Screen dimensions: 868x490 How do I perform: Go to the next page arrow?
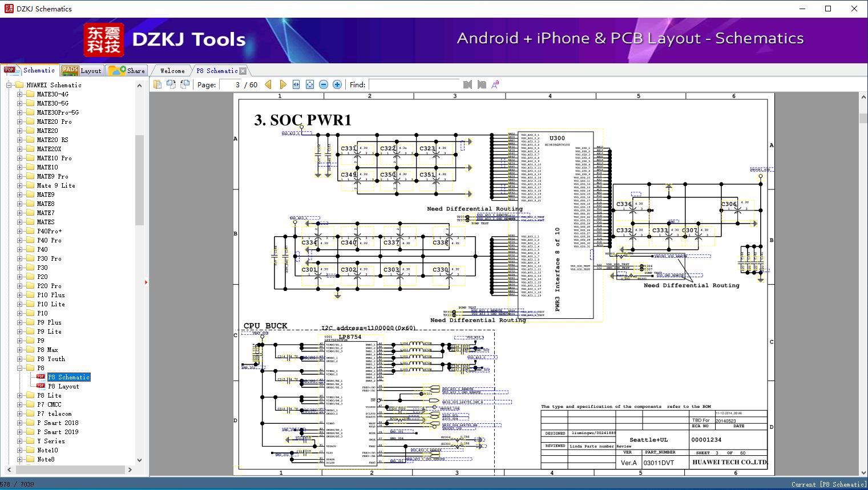pos(282,84)
